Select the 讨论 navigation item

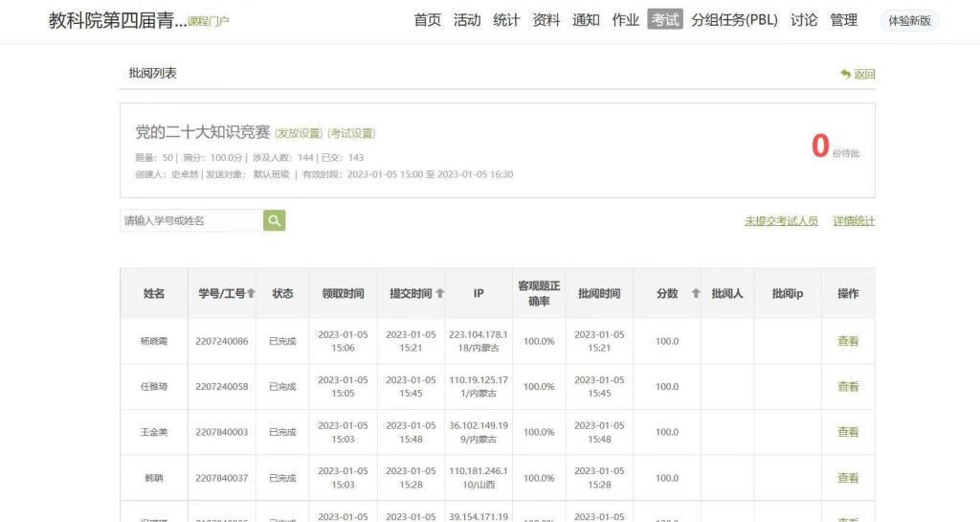click(x=804, y=20)
